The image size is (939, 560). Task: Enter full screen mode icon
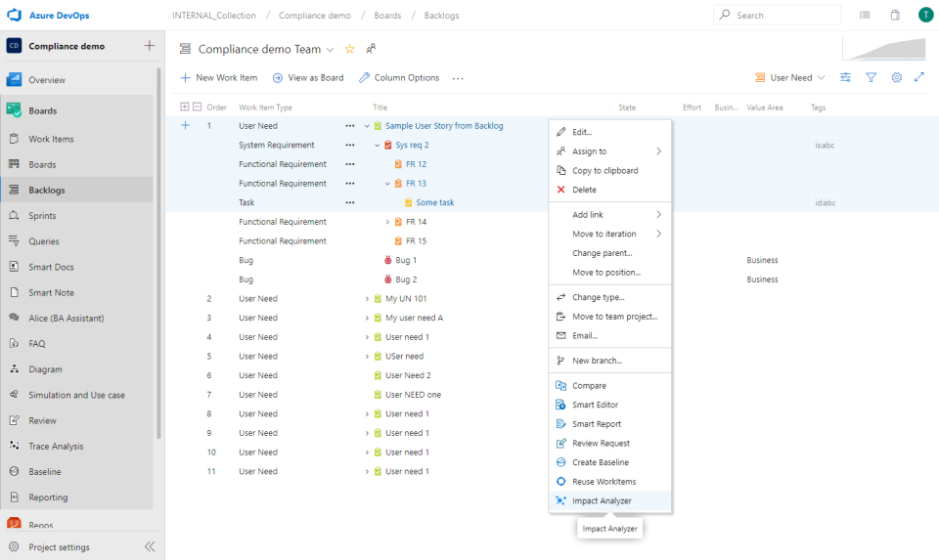(919, 77)
